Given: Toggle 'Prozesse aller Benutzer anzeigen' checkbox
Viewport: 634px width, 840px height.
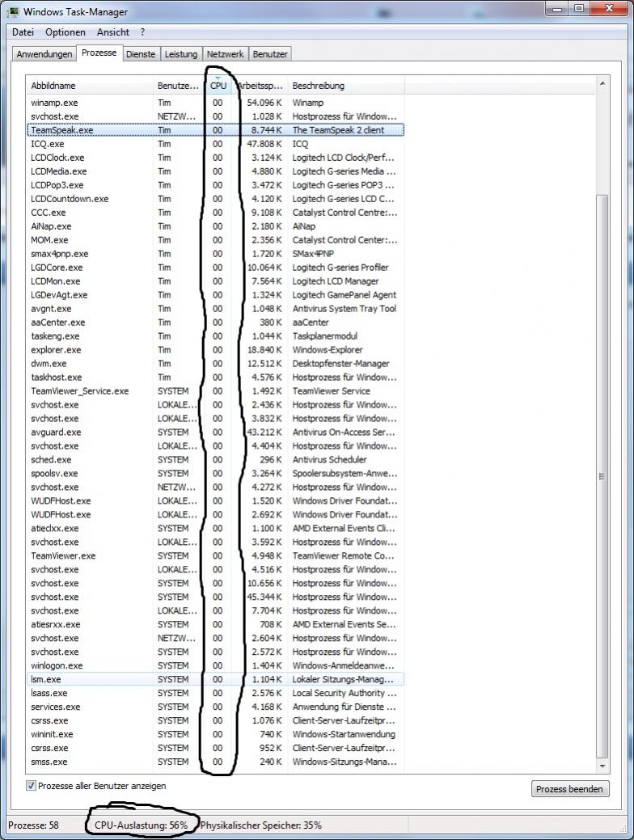Looking at the screenshot, I should (x=31, y=786).
